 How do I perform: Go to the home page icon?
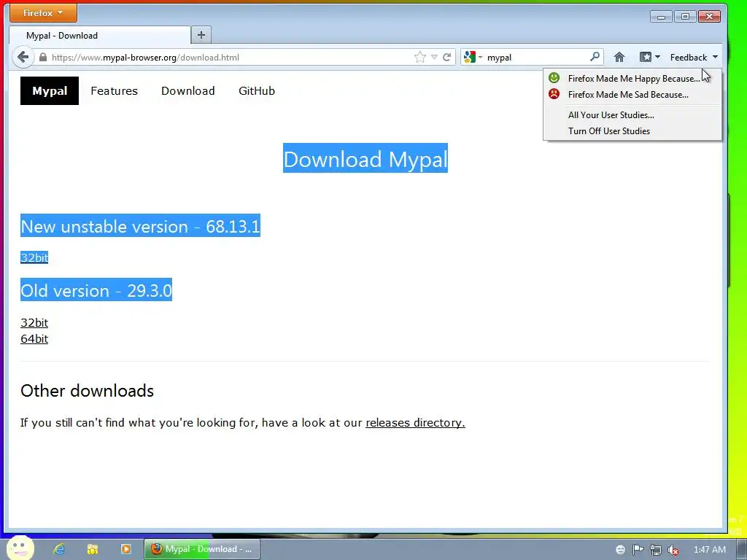(x=619, y=57)
